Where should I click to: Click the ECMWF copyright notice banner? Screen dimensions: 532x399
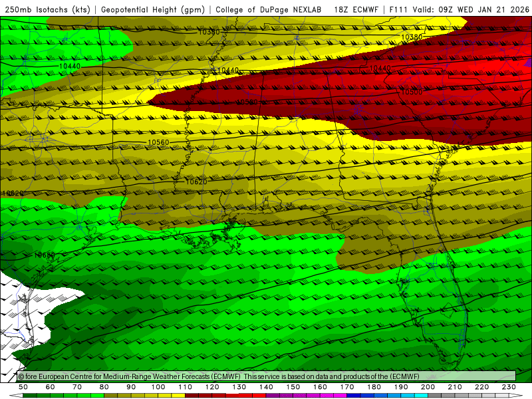click(267, 376)
